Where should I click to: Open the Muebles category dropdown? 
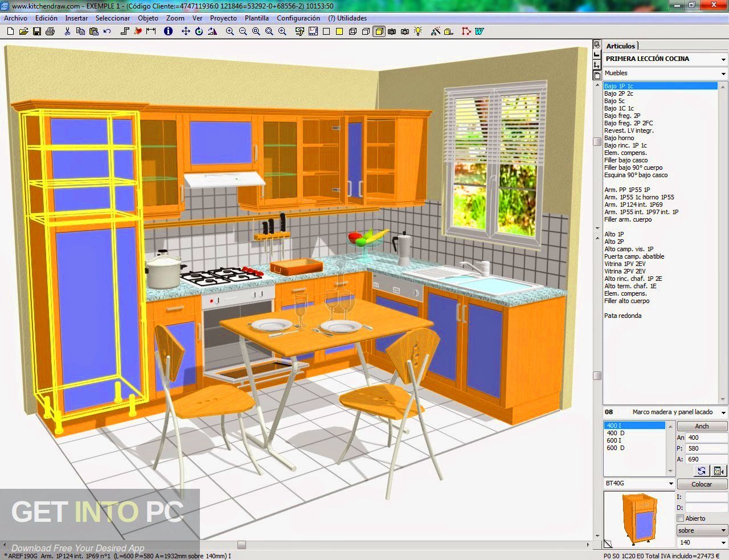pos(723,73)
